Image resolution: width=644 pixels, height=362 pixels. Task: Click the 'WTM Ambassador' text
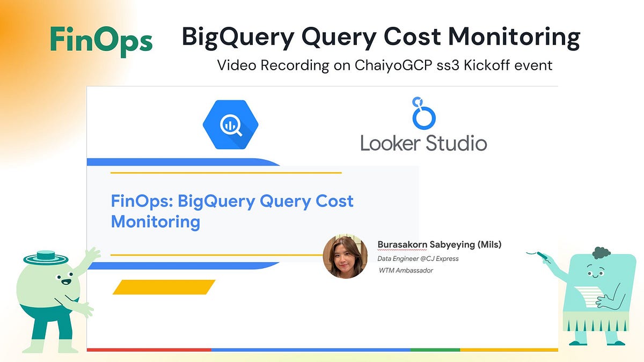(x=406, y=270)
